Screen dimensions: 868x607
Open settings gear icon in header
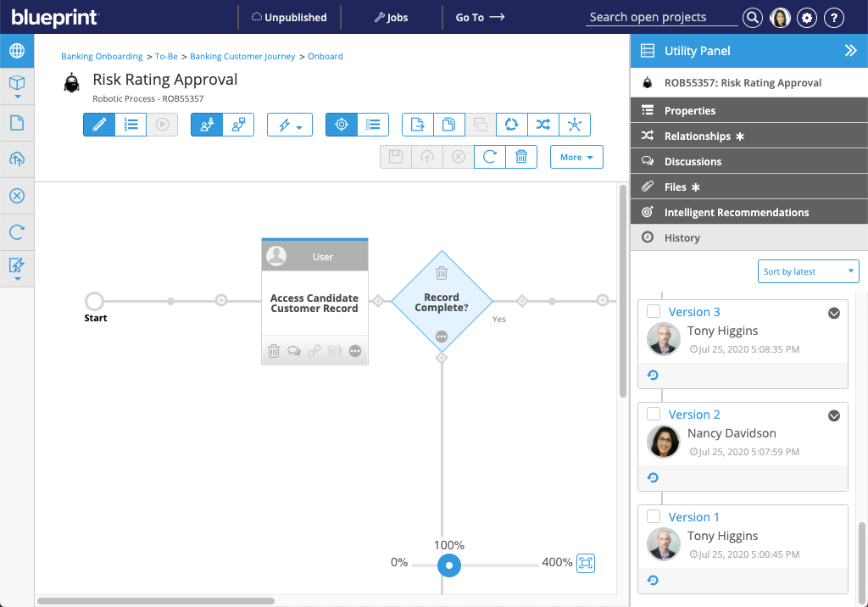807,18
